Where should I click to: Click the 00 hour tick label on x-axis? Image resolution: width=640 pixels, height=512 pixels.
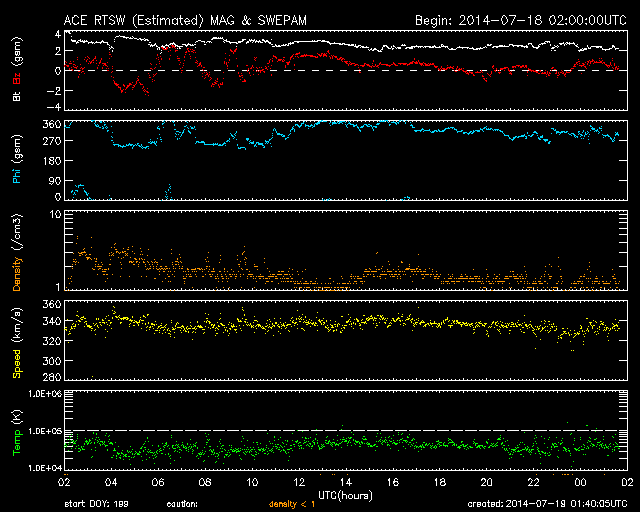(580, 482)
